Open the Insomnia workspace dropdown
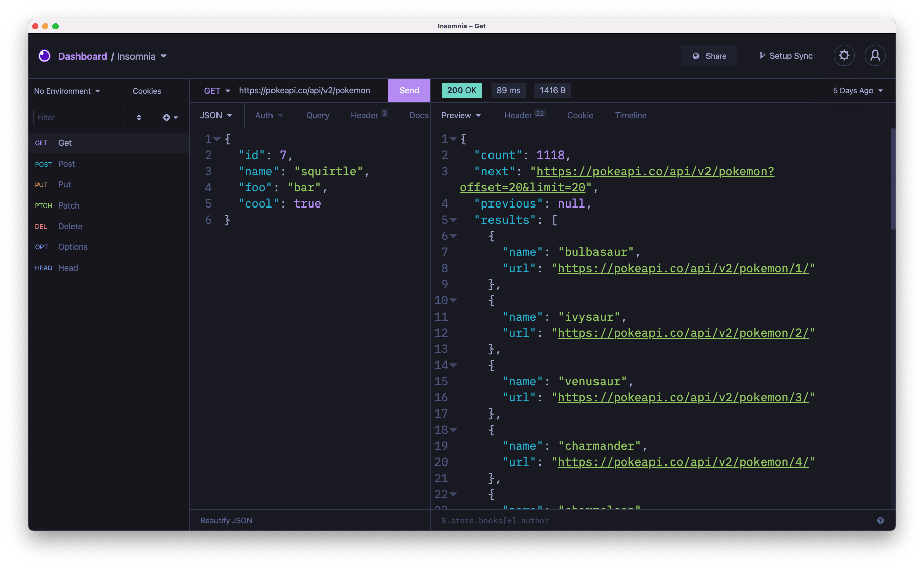 (142, 56)
